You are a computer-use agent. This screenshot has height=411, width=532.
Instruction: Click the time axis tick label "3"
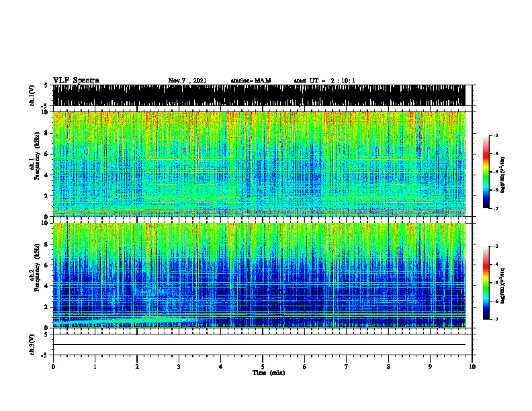click(179, 367)
